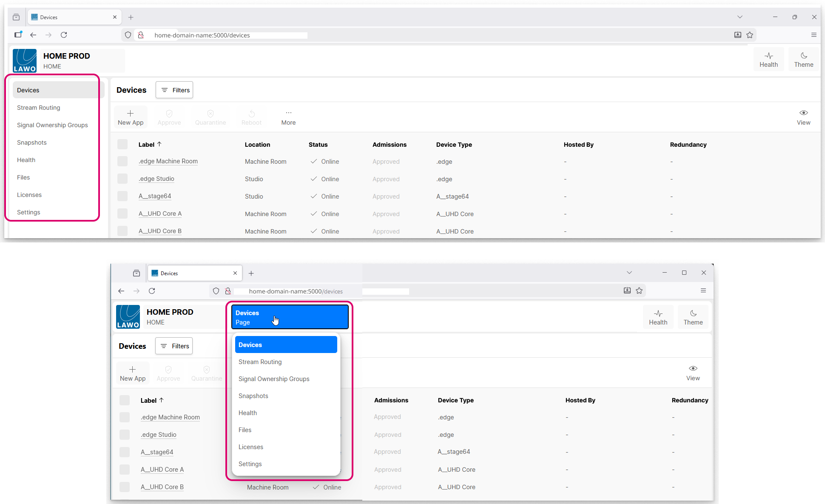Reload page in top browser window

click(x=64, y=35)
